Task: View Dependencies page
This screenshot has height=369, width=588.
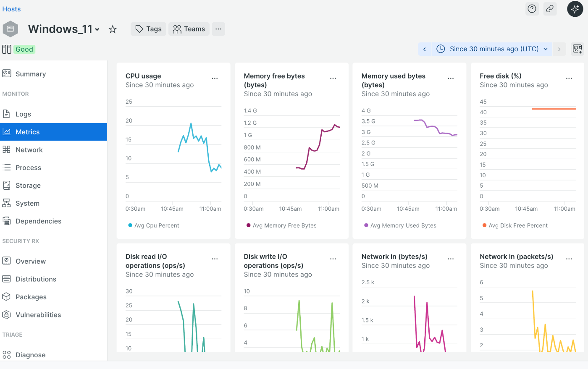Action: (x=53, y=221)
